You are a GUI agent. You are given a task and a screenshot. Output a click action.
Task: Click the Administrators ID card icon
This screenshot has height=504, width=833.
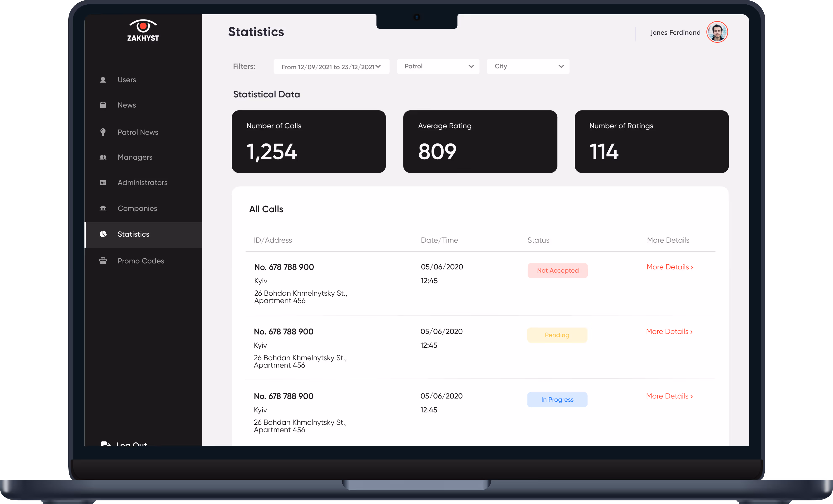103,183
